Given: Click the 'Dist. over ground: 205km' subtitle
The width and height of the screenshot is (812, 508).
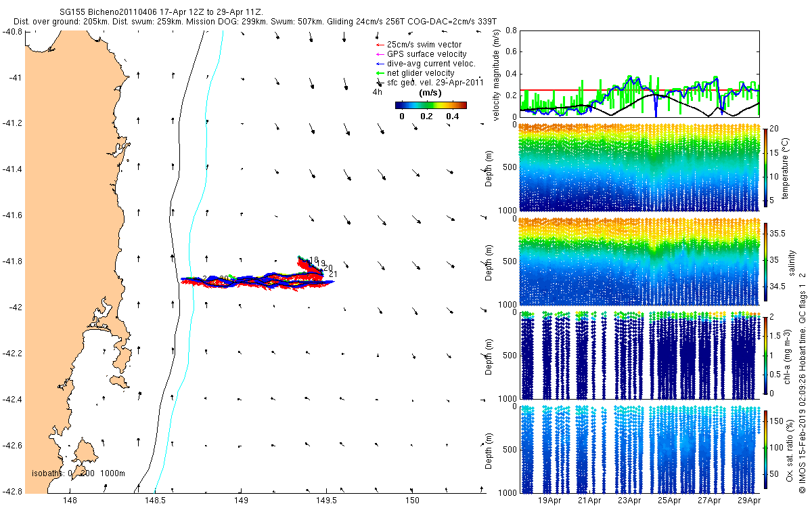Looking at the screenshot, I should [x=61, y=22].
